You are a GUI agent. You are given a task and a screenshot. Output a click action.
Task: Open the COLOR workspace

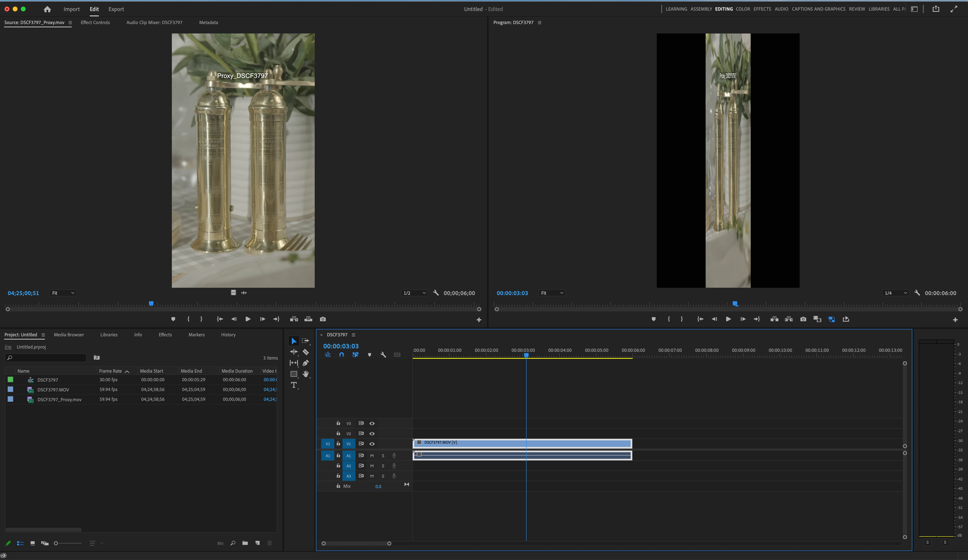[742, 9]
